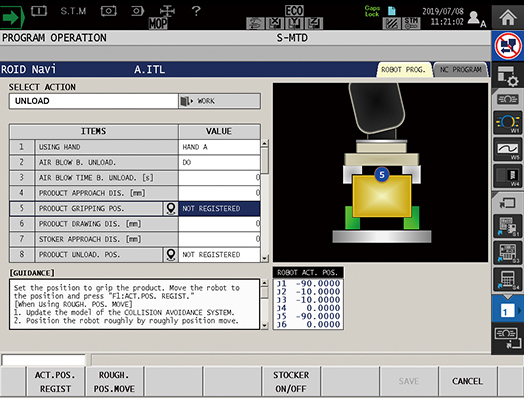Image resolution: width=524 pixels, height=398 pixels.
Task: Click guidance box scroll up arrow
Action: click(264, 283)
